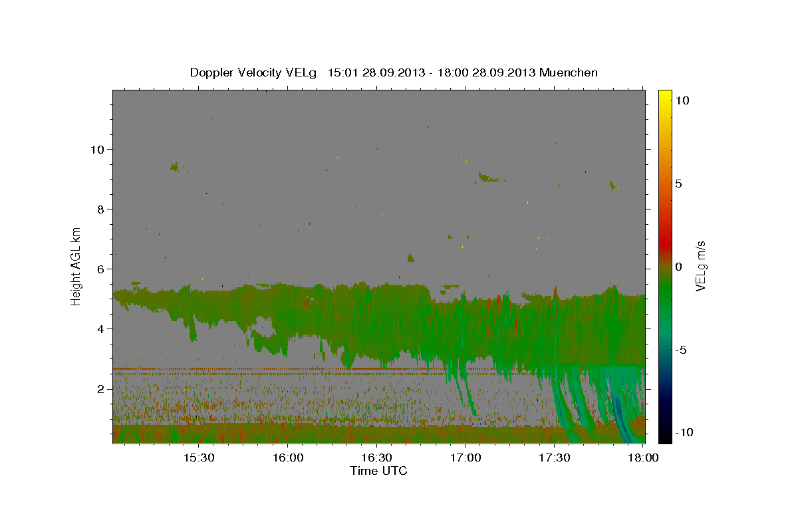Click the 'Time UTC' axis label

tap(378, 471)
